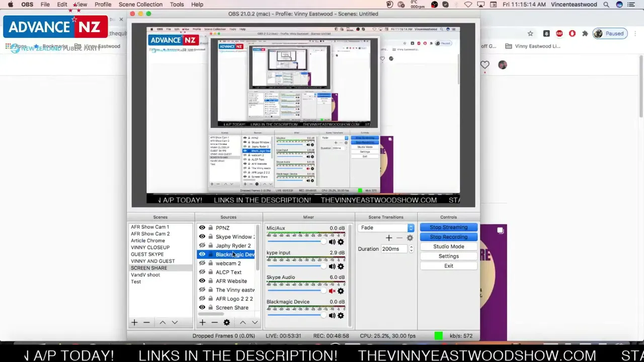Open macOS Spotlight search
The height and width of the screenshot is (362, 644).
click(606, 5)
